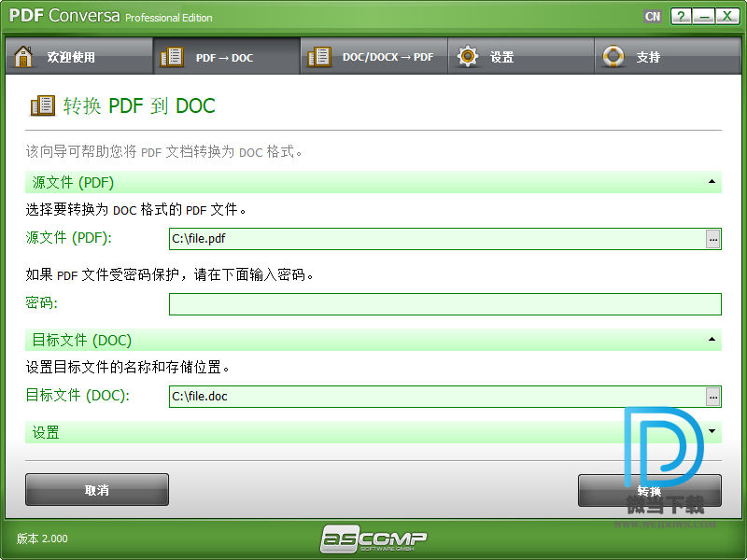Click the lifebuoy support icon
The image size is (747, 560).
click(x=613, y=57)
